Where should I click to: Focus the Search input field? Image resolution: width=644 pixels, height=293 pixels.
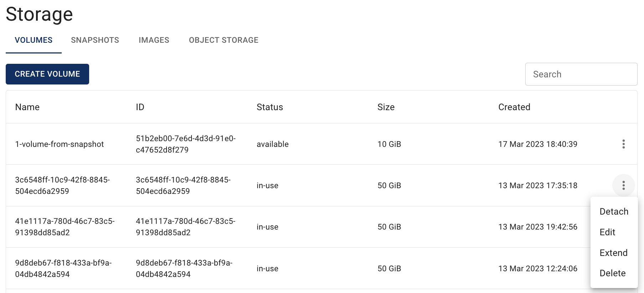(581, 74)
